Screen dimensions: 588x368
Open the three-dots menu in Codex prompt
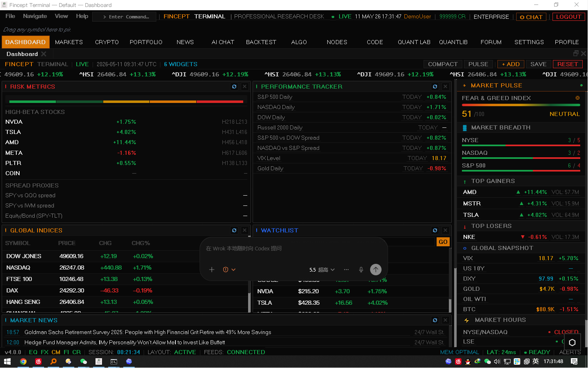(x=346, y=270)
